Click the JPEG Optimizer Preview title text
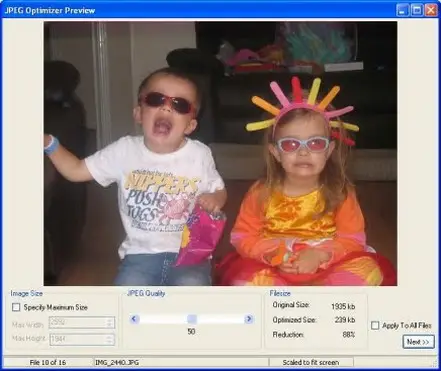The image size is (441, 371). [x=50, y=10]
